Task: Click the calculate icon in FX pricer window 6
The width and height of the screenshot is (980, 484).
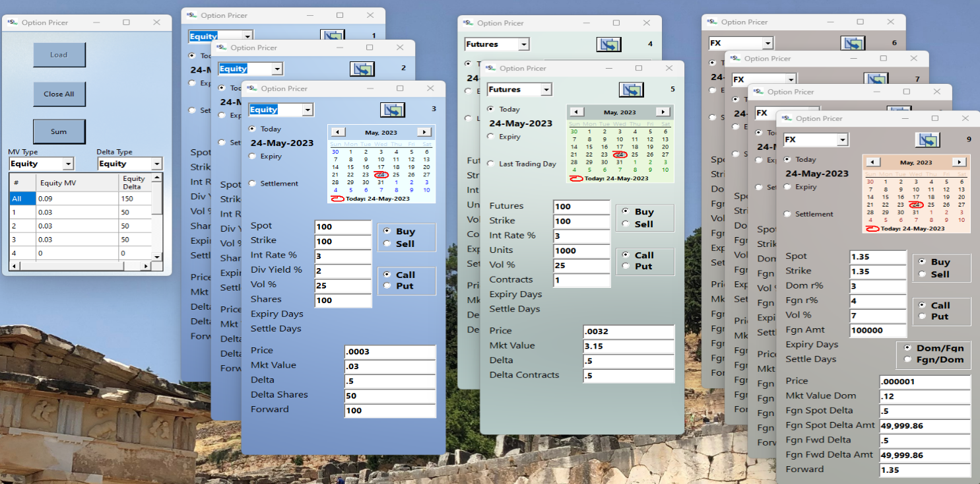Action: tap(853, 43)
